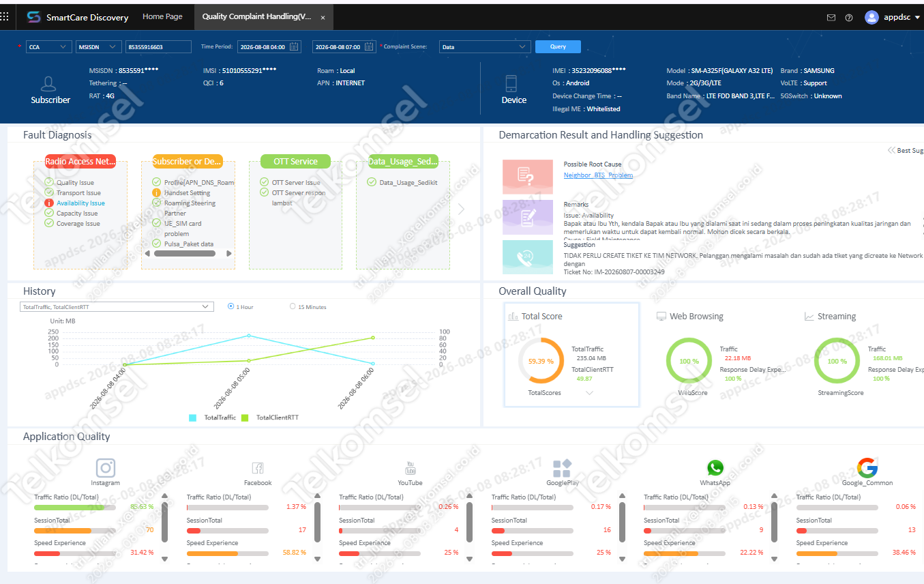Image resolution: width=924 pixels, height=584 pixels.
Task: Open calendar picker for start time 04:00
Action: point(295,46)
